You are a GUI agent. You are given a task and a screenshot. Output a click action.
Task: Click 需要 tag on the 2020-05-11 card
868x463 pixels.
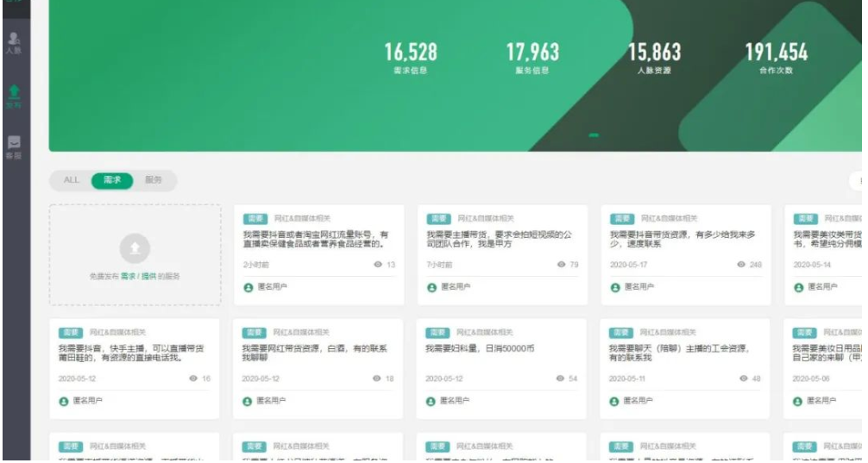pos(620,333)
